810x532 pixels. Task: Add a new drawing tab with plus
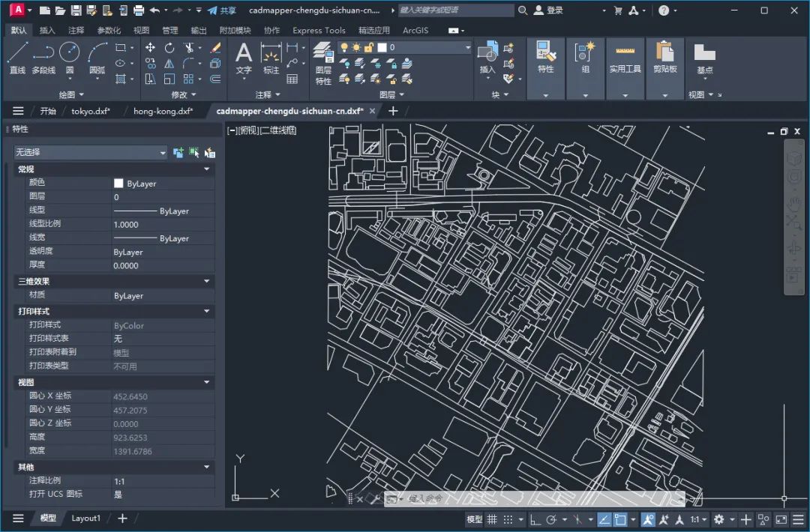click(393, 111)
